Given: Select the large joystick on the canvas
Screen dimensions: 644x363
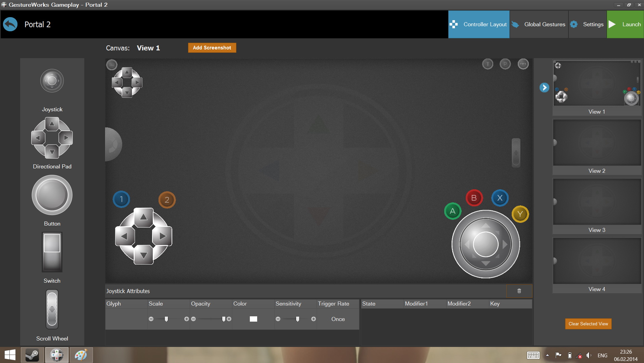Looking at the screenshot, I should [x=486, y=244].
